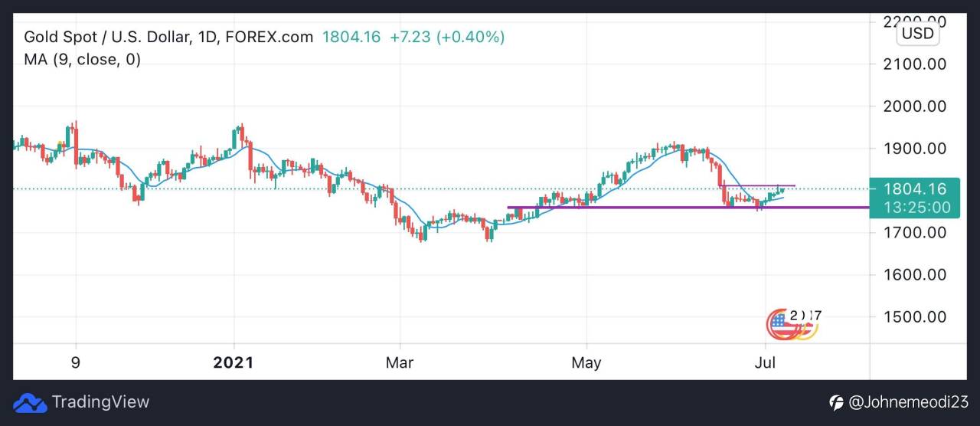Image resolution: width=980 pixels, height=426 pixels.
Task: Click the 13:25:00 bar countdown label
Action: (x=916, y=207)
